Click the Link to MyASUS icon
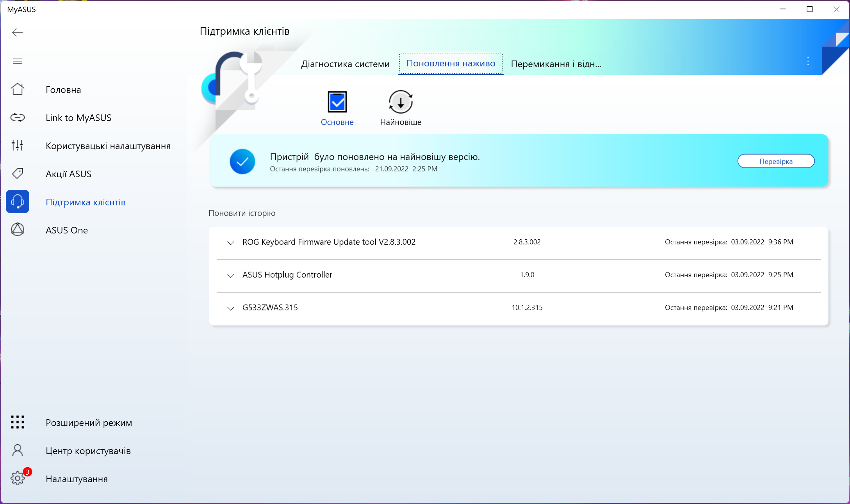 click(x=18, y=118)
